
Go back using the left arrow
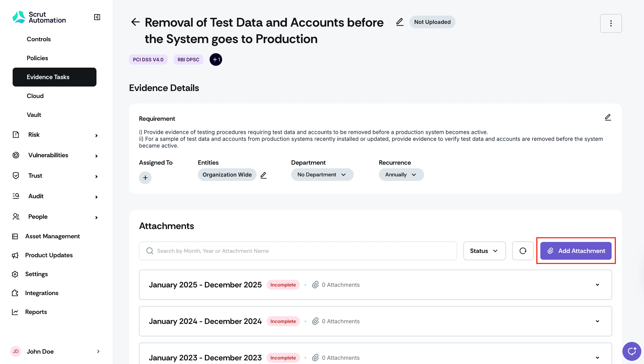135,22
